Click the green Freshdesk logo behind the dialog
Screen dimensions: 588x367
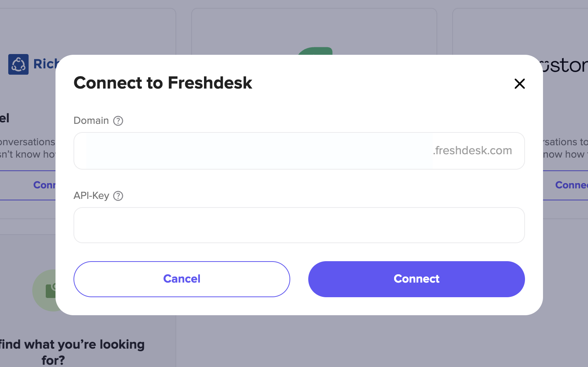click(315, 51)
